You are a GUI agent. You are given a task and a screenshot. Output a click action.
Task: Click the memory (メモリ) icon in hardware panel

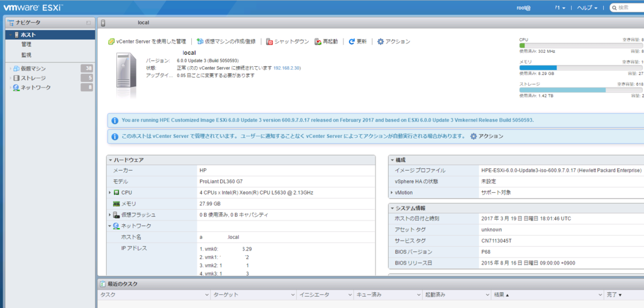(116, 203)
